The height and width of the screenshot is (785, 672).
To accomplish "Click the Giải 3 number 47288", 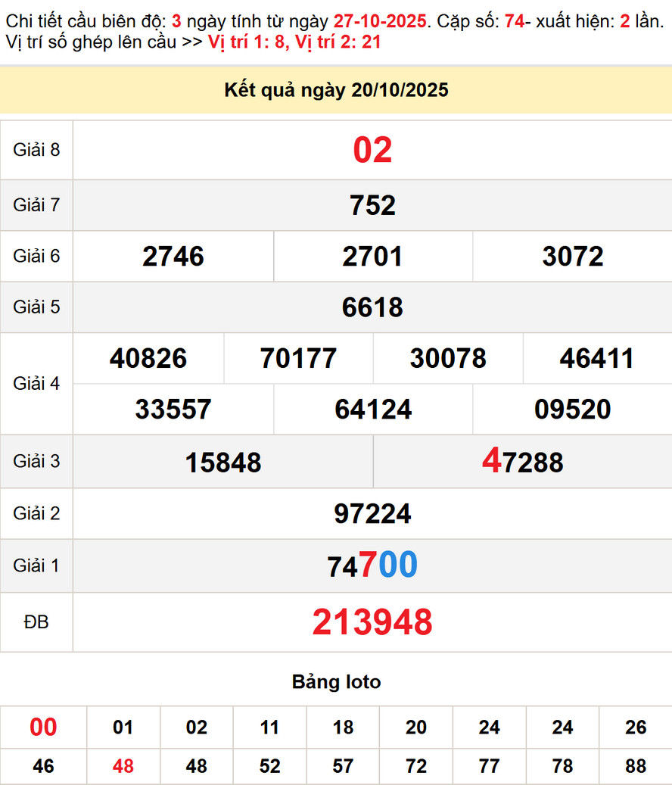I will (523, 461).
